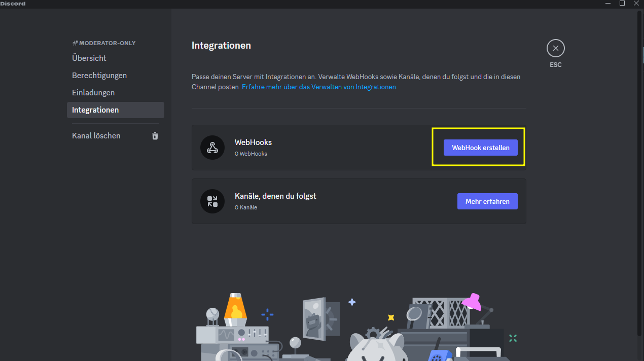Click the orange lava lamp illustration

235,307
